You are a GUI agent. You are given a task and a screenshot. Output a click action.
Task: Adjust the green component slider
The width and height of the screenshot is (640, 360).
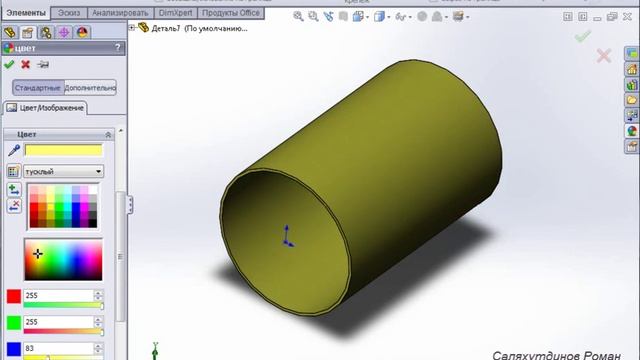click(x=63, y=332)
